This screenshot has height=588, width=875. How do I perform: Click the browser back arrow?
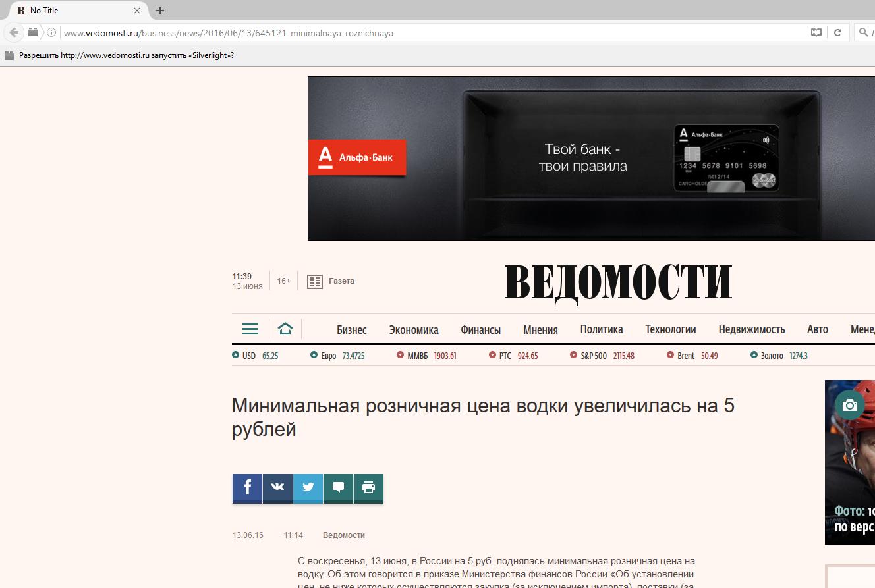click(14, 32)
